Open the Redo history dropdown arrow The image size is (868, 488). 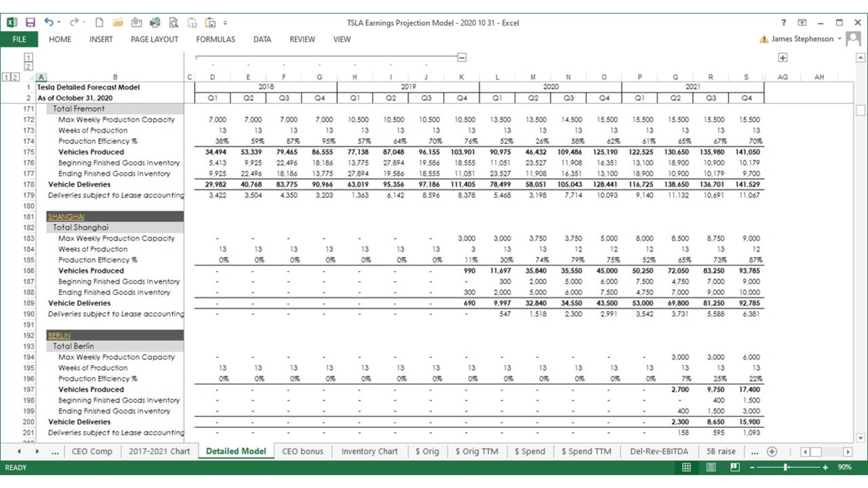click(x=84, y=23)
